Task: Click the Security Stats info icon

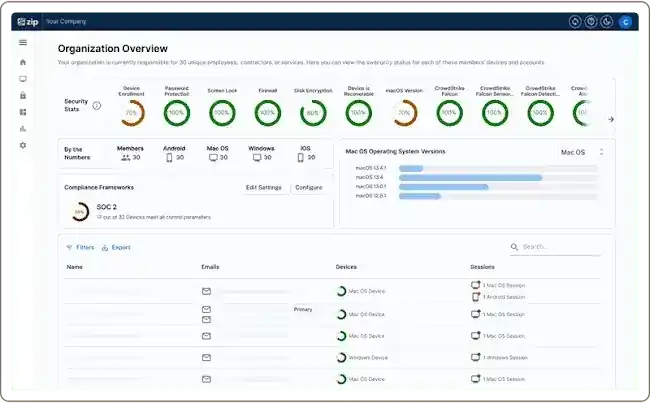Action: pyautogui.click(x=97, y=105)
